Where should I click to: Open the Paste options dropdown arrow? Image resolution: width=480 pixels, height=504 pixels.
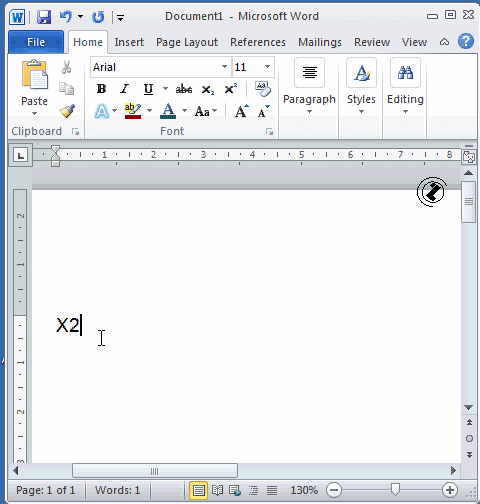point(34,114)
